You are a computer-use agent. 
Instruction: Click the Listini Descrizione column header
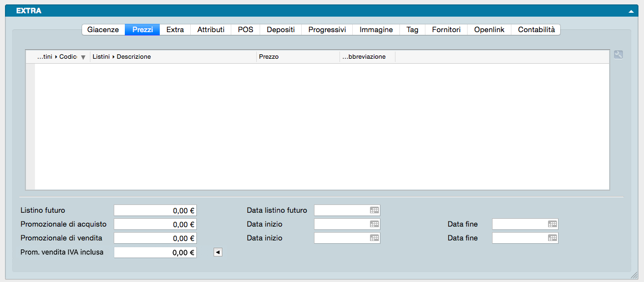coord(172,57)
